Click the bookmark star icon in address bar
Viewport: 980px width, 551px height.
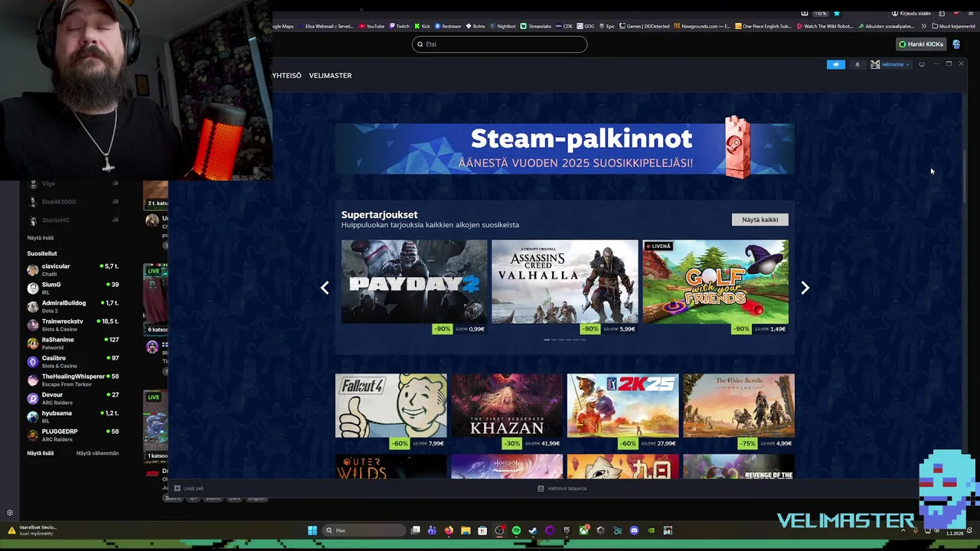coord(836,13)
